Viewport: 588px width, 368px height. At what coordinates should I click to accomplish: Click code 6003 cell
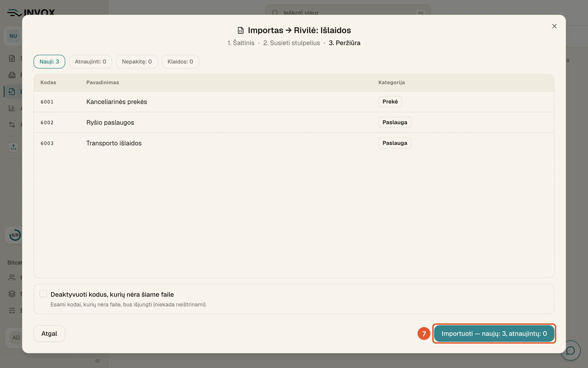click(47, 143)
